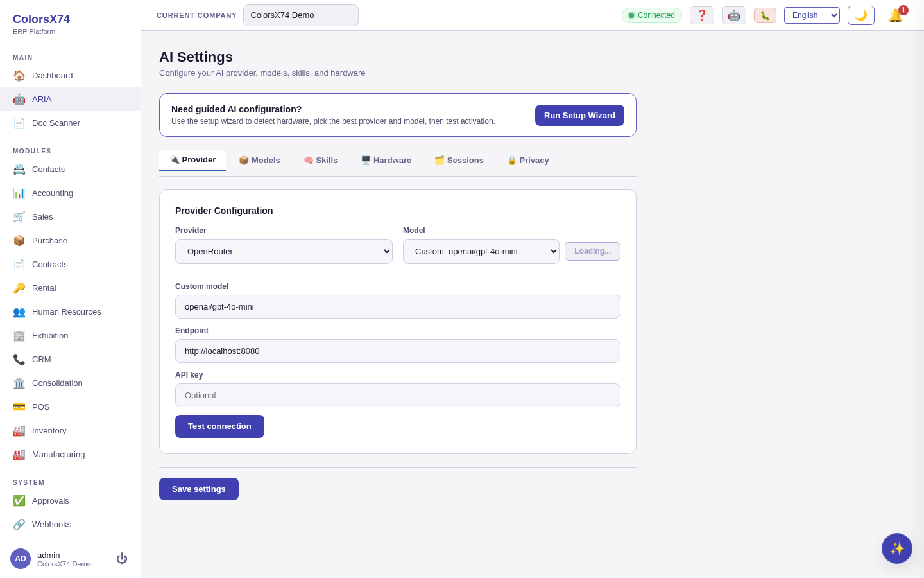Viewport: 924px width, 578px height.
Task: Click Run Setup Wizard button
Action: click(579, 116)
